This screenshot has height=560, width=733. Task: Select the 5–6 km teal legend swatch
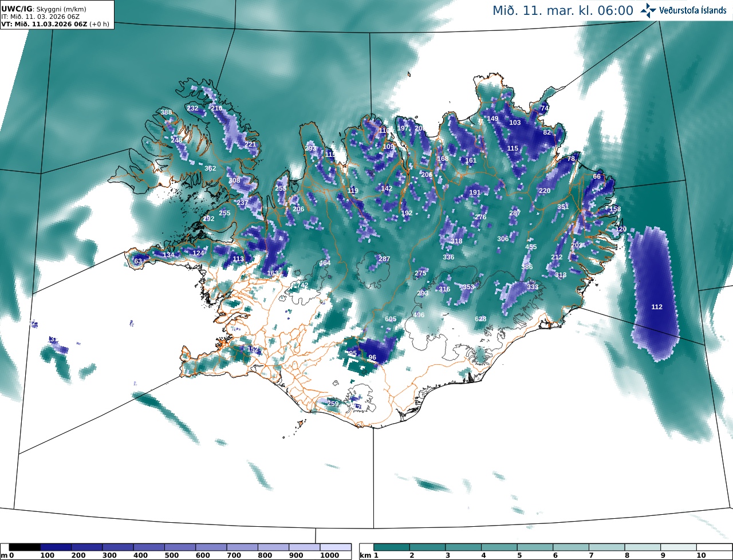click(535, 548)
